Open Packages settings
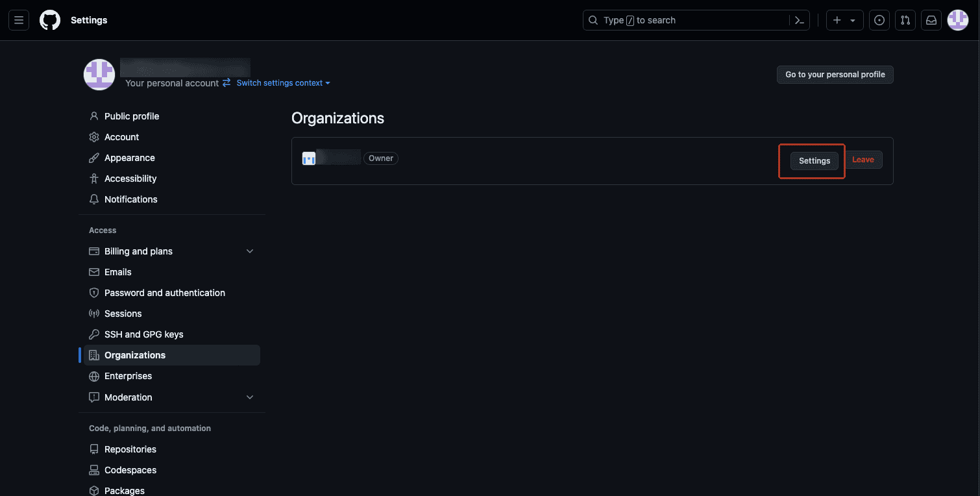 point(172,491)
